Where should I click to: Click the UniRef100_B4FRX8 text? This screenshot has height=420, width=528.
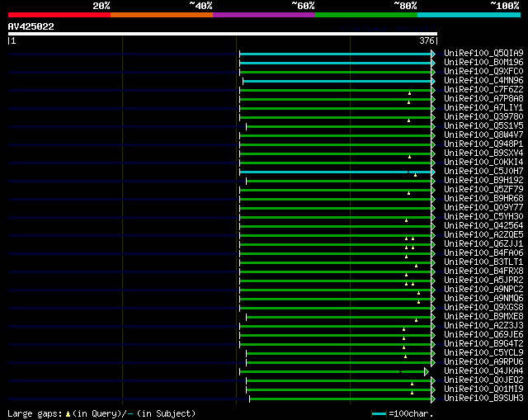click(x=483, y=271)
